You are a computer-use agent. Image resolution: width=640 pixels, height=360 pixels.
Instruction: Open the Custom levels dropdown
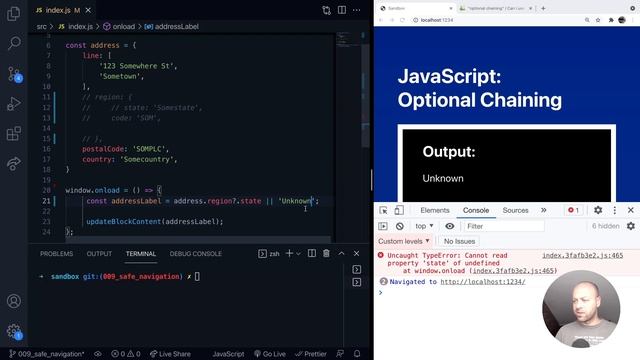click(404, 241)
